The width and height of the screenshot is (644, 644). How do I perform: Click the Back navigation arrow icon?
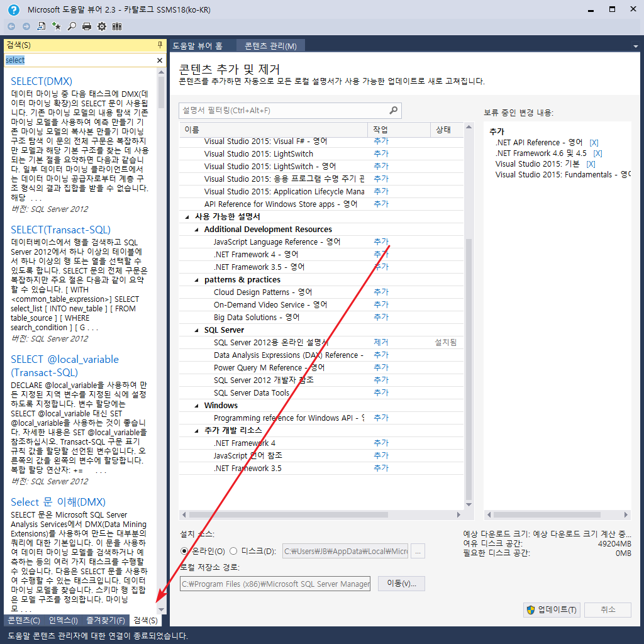coord(11,26)
